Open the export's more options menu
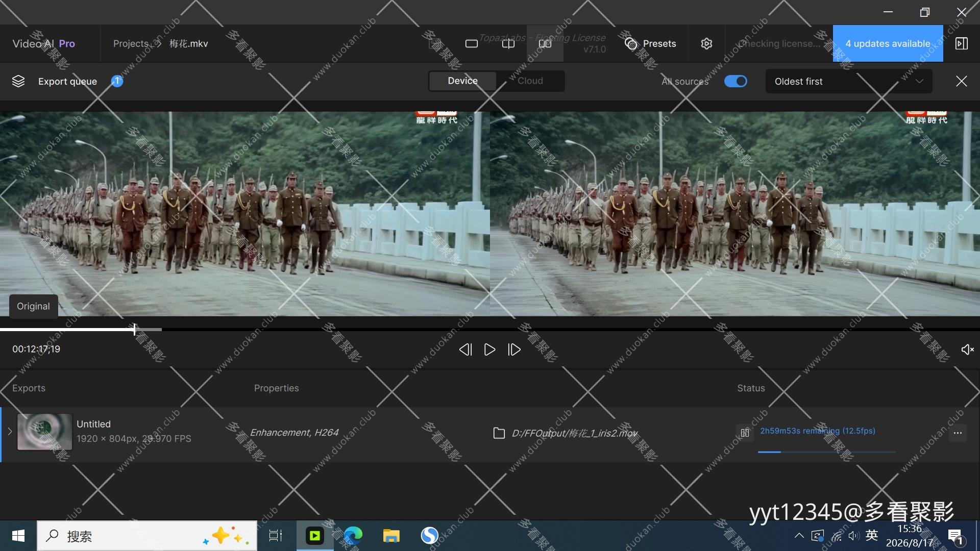This screenshot has width=980, height=551. (x=958, y=433)
